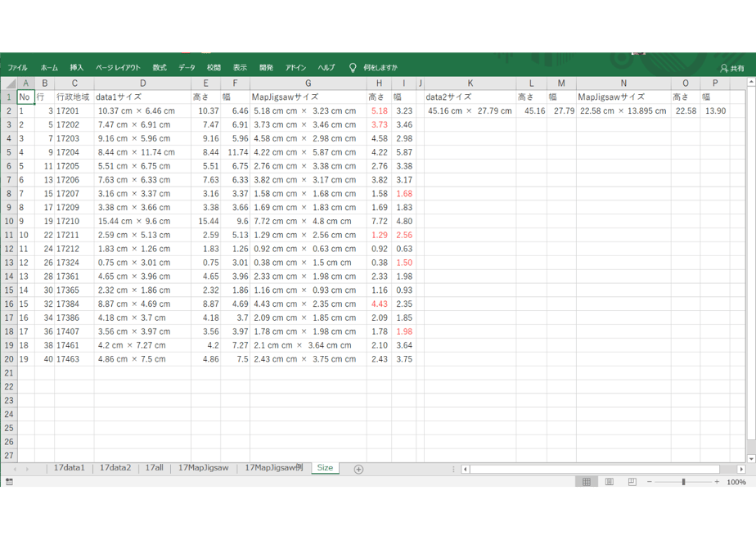756x540 pixels.
Task: Click the lightbulb Tell Me search icon
Action: coord(353,67)
